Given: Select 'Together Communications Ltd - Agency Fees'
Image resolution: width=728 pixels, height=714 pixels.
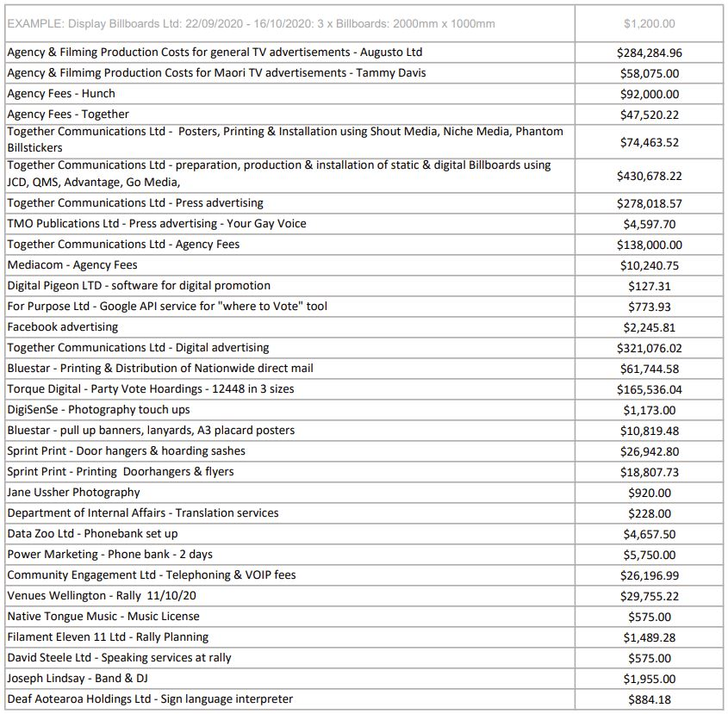Looking at the screenshot, I should click(x=123, y=245).
